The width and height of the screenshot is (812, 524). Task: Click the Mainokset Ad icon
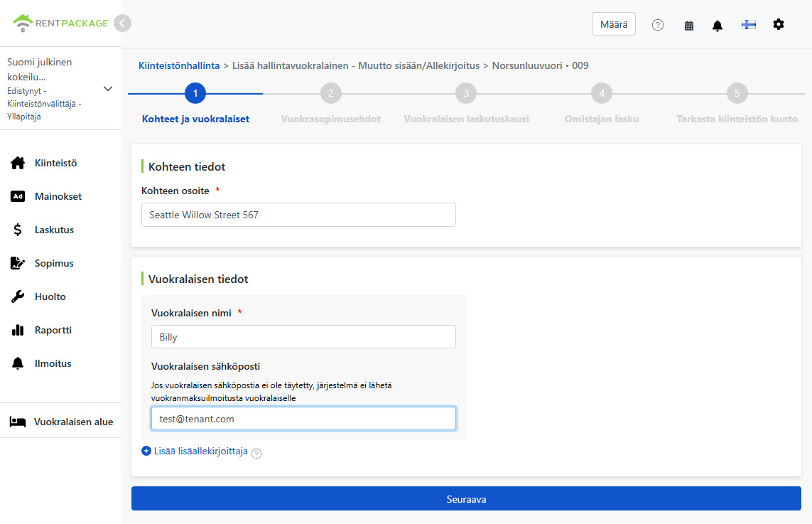18,196
